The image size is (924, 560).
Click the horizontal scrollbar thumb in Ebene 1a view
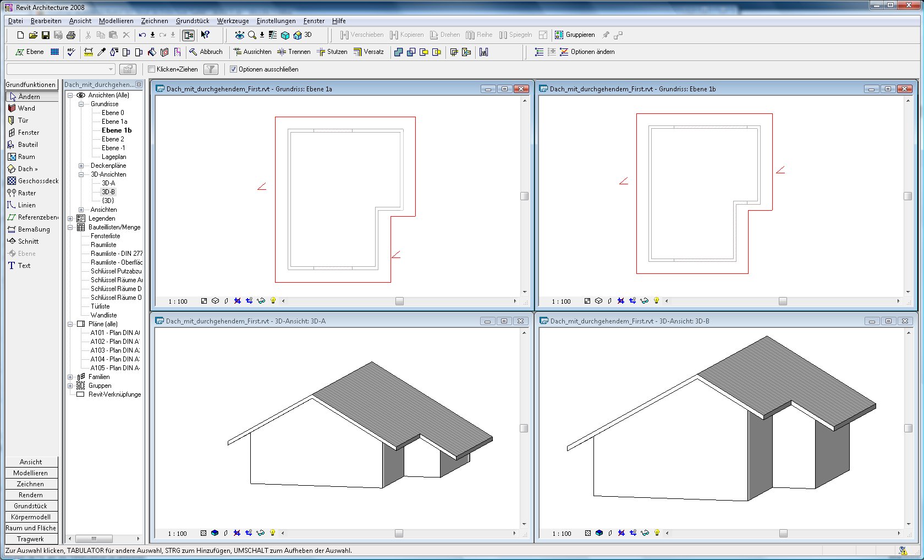pos(399,301)
